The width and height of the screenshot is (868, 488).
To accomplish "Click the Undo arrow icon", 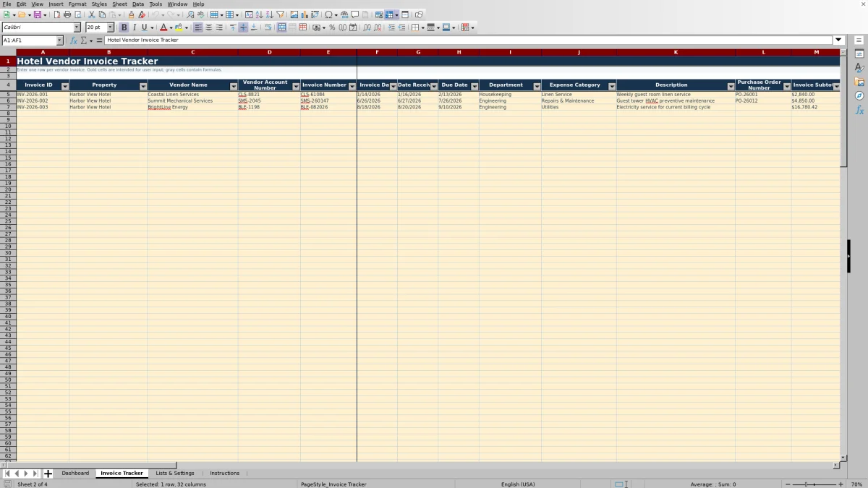I will click(156, 14).
